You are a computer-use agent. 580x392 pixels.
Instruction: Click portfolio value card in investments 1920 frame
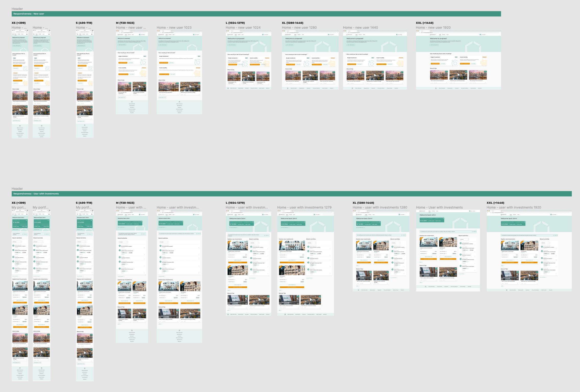tap(513, 223)
